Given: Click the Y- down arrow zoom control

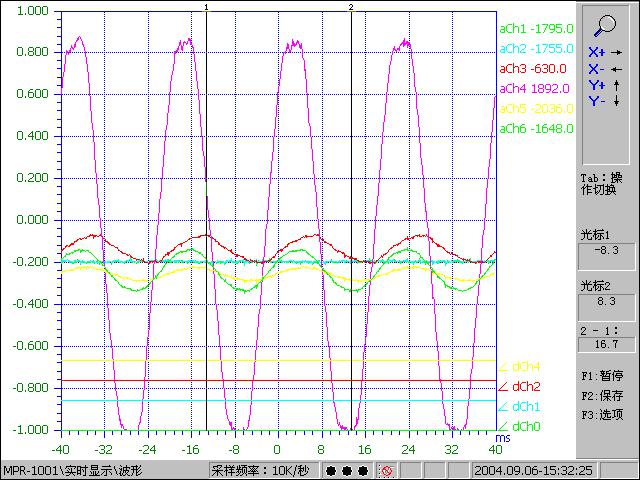Looking at the screenshot, I should pyautogui.click(x=606, y=101).
